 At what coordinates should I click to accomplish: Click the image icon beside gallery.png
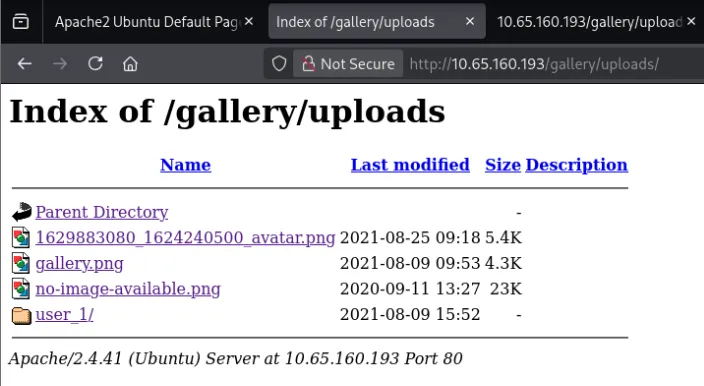point(21,263)
